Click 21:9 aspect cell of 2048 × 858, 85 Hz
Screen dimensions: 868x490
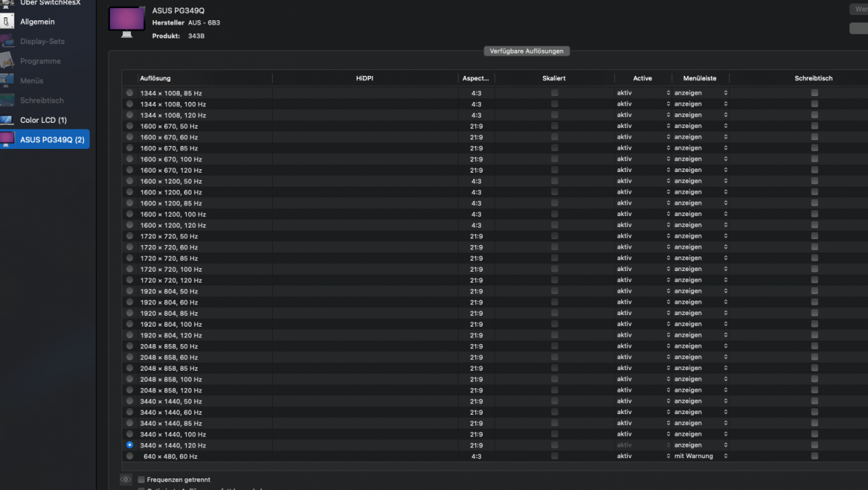[x=476, y=368]
